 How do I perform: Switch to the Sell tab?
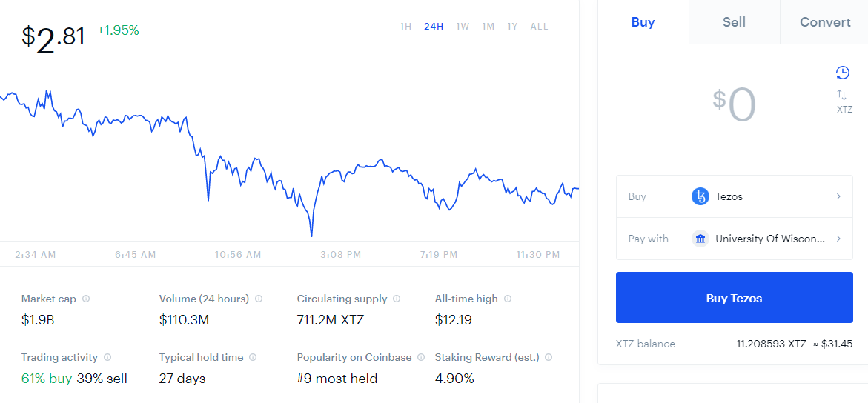(x=734, y=22)
